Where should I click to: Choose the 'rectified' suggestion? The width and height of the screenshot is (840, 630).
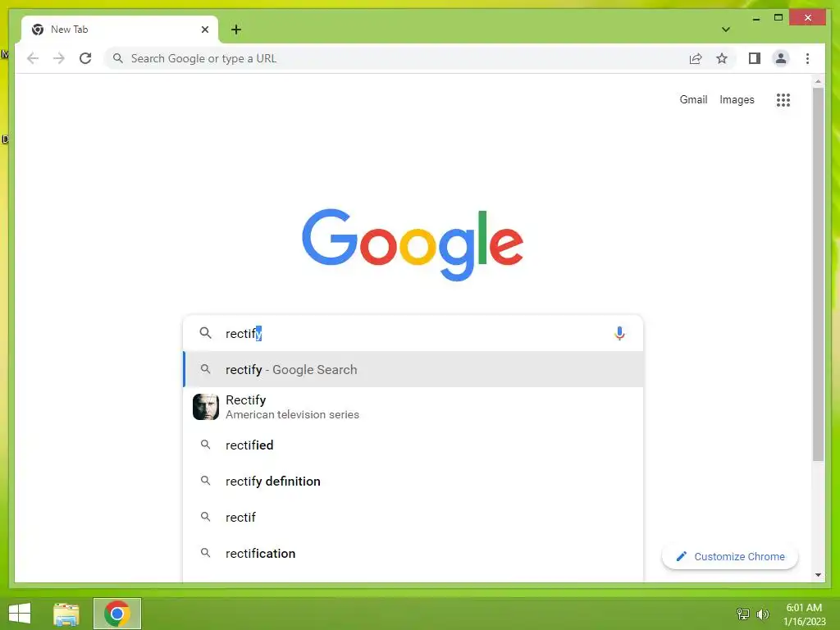click(413, 445)
